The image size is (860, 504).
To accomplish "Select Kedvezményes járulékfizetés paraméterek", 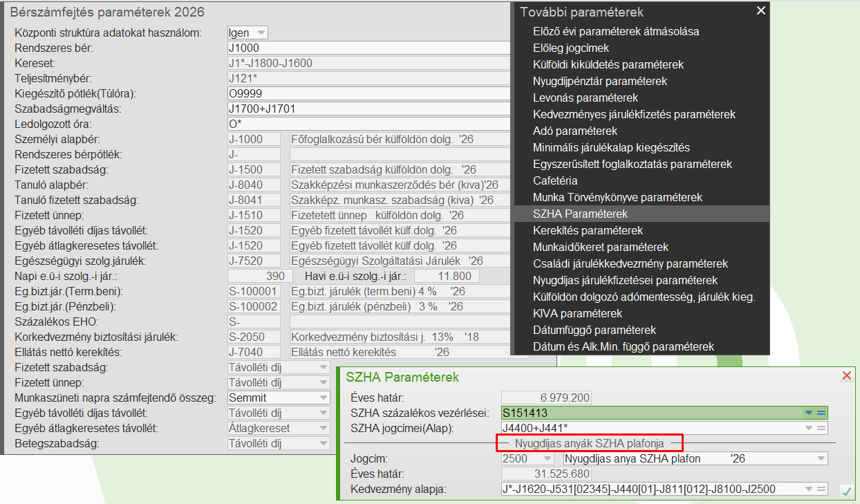I will 634,114.
